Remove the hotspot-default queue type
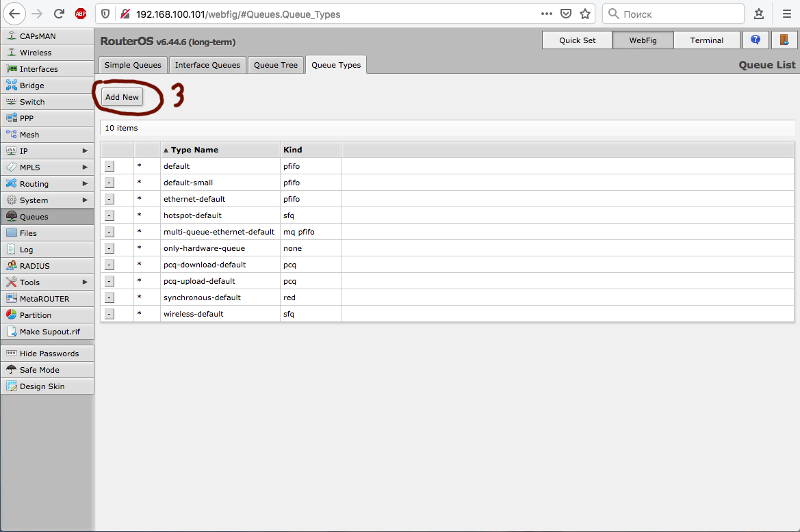The height and width of the screenshot is (532, 800). tap(109, 215)
